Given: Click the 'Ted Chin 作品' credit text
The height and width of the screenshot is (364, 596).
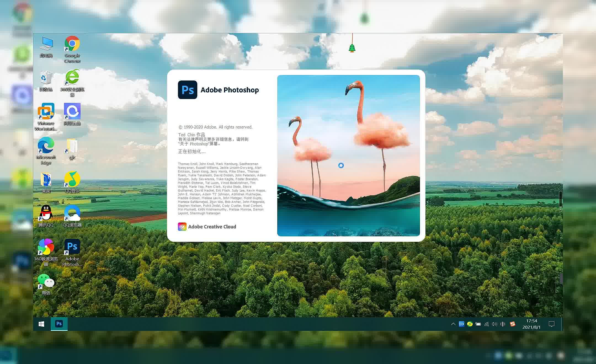Looking at the screenshot, I should [191, 135].
